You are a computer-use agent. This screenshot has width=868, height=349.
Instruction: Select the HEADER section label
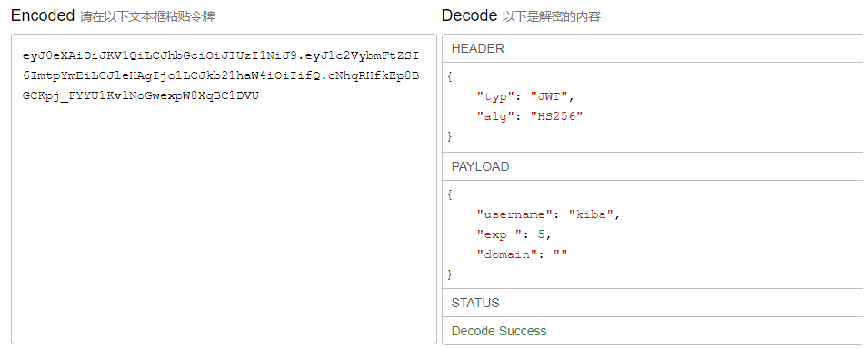(x=477, y=49)
